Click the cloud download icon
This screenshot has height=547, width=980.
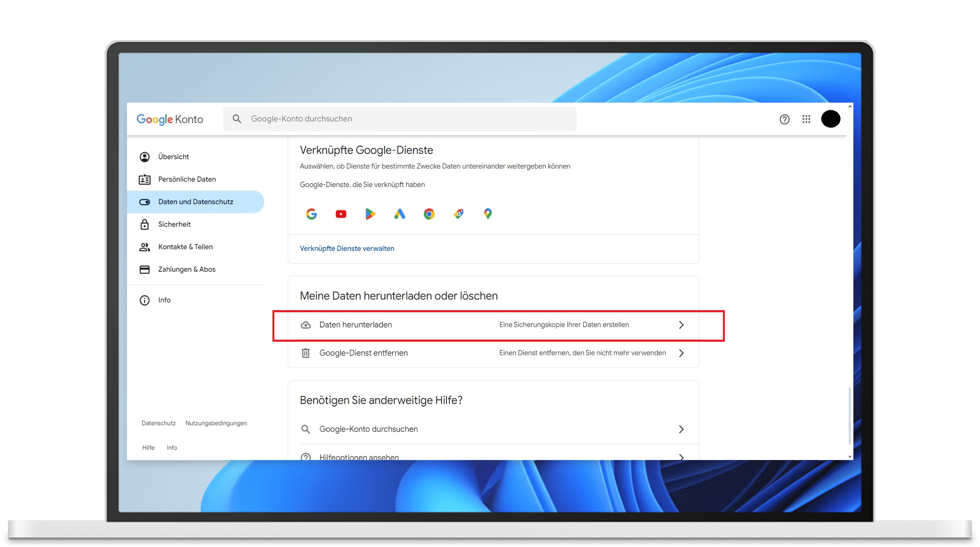[x=305, y=325]
